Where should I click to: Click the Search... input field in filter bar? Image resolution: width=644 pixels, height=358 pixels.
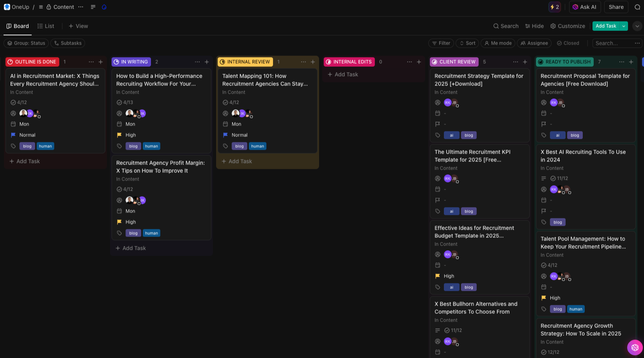(x=612, y=43)
